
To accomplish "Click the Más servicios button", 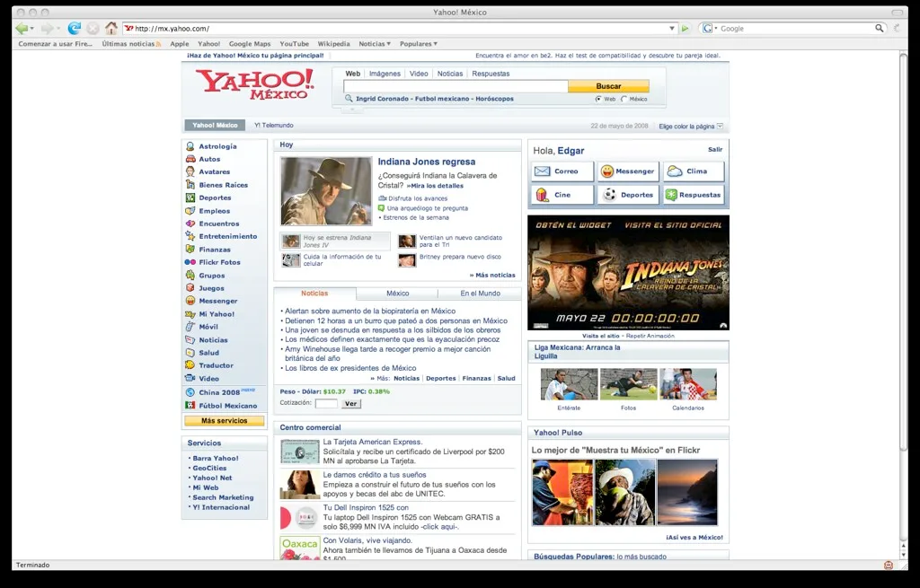I will [x=224, y=421].
